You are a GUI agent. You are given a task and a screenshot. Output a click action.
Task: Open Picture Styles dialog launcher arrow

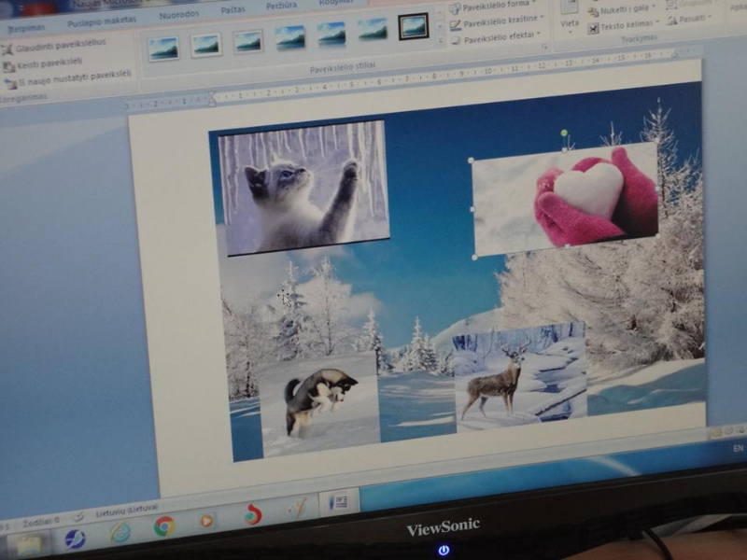[x=544, y=47]
